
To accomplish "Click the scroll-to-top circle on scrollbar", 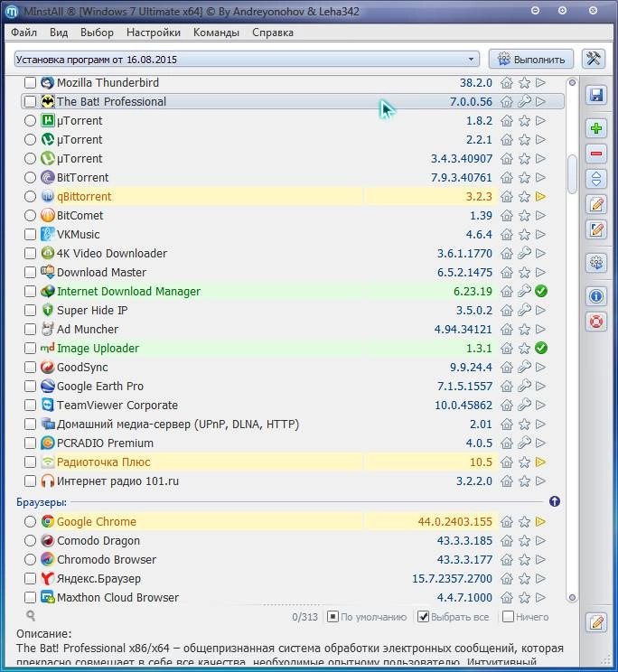I will click(572, 83).
